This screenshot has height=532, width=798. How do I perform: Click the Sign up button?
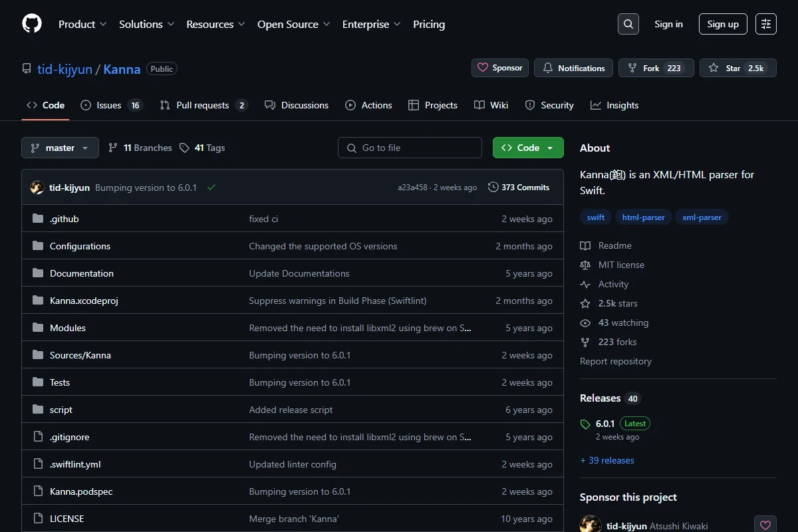pos(723,24)
